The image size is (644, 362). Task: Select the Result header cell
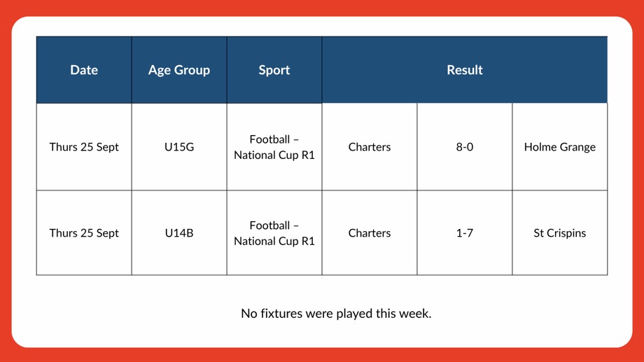[465, 70]
